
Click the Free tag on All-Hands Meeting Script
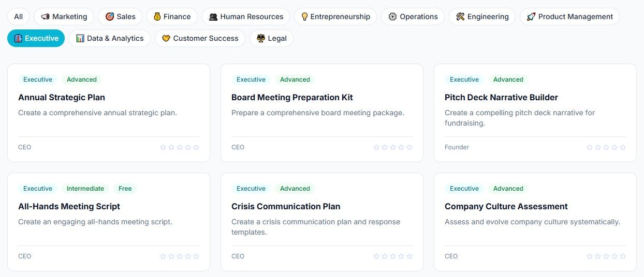[125, 189]
